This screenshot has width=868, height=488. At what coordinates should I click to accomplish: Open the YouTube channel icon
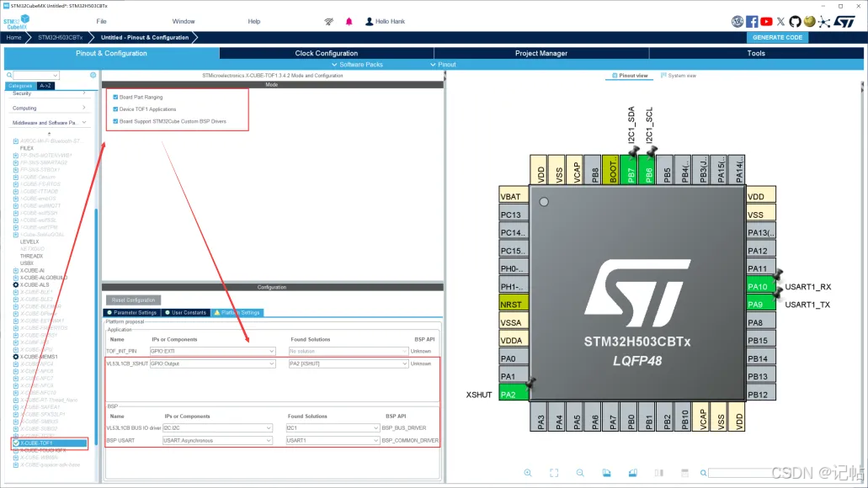766,22
